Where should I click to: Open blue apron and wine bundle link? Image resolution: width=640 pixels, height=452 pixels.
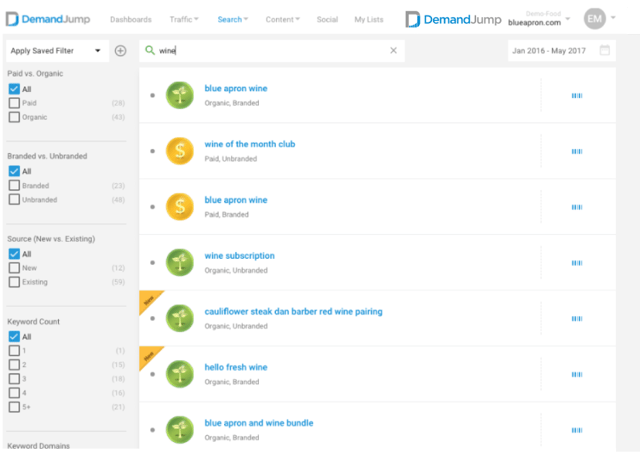(259, 423)
